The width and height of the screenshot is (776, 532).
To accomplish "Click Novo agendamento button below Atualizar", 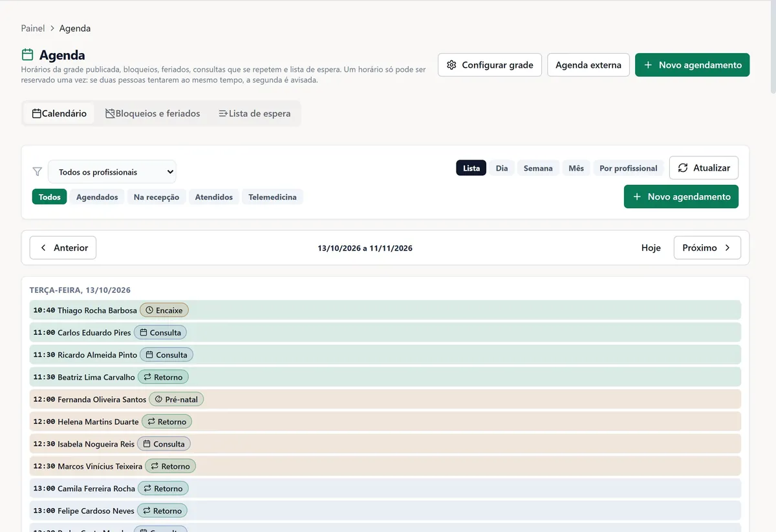I will coord(681,197).
